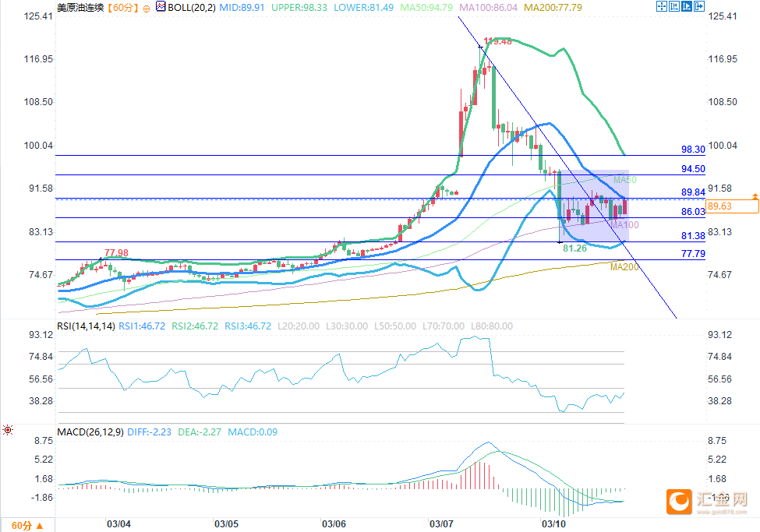Click the 美原油连续 instrument name
The width and height of the screenshot is (760, 532).
pos(80,8)
